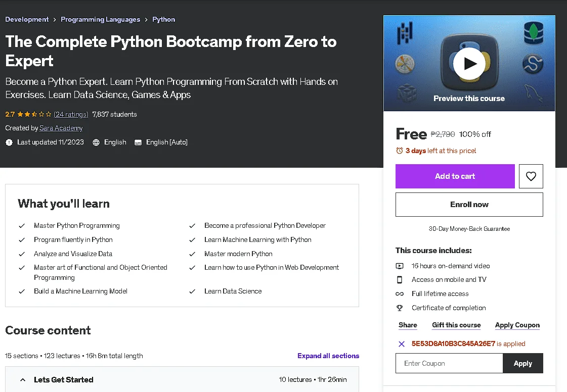Click checkmark beside Master modern Python

[x=192, y=254]
